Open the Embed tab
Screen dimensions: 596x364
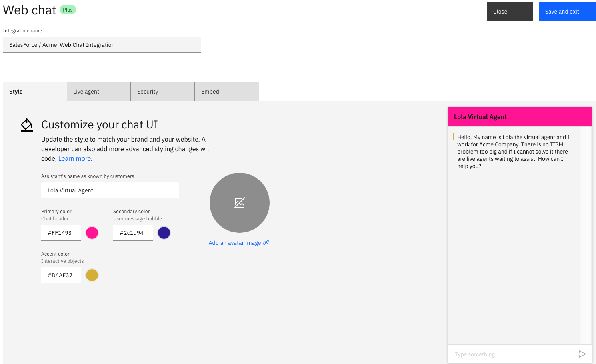[227, 92]
